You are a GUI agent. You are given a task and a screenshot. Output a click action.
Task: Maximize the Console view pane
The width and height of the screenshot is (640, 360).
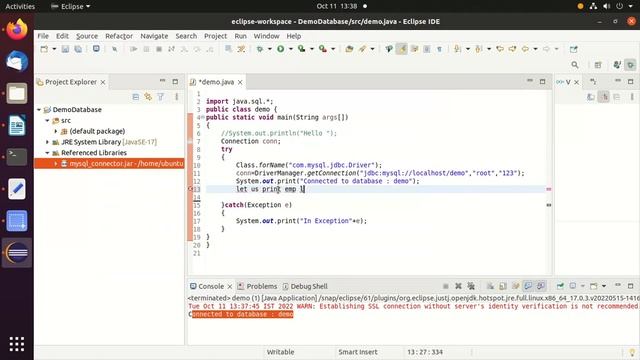[631, 286]
